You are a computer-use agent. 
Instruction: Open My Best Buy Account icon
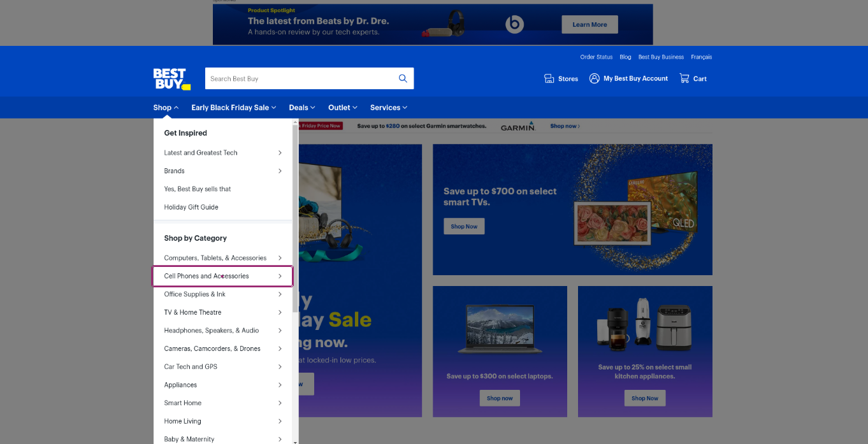coord(595,78)
